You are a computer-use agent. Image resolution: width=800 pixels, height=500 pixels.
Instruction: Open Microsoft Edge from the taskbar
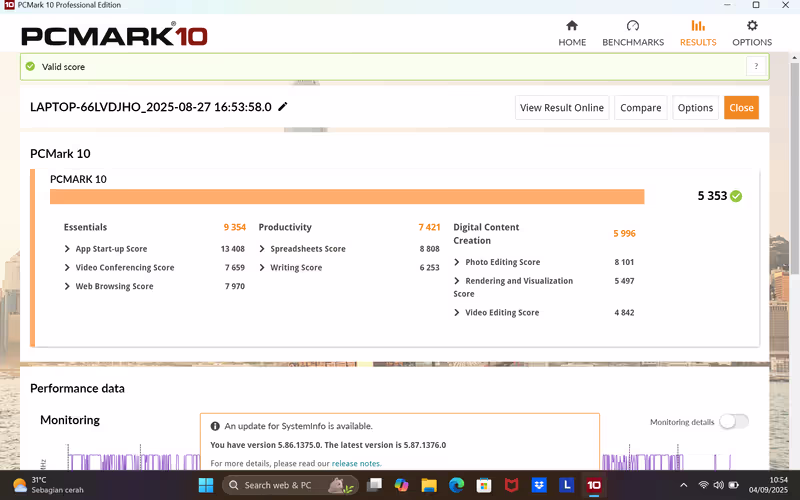click(x=456, y=485)
